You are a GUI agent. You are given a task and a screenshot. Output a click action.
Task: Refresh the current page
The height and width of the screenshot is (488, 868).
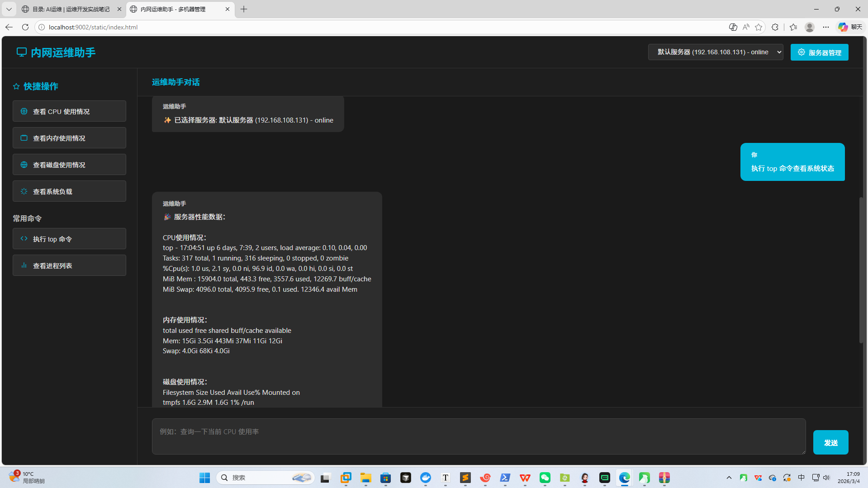click(25, 27)
